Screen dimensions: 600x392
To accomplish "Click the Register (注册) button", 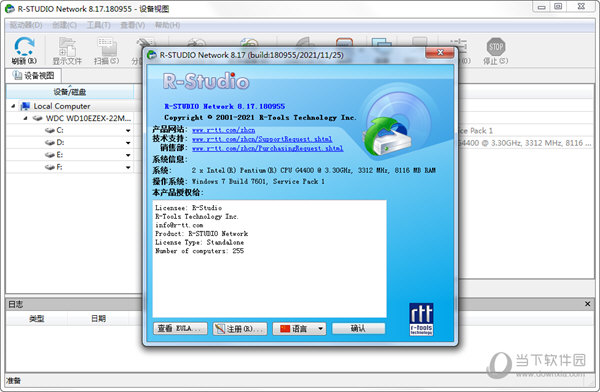I will (x=240, y=329).
